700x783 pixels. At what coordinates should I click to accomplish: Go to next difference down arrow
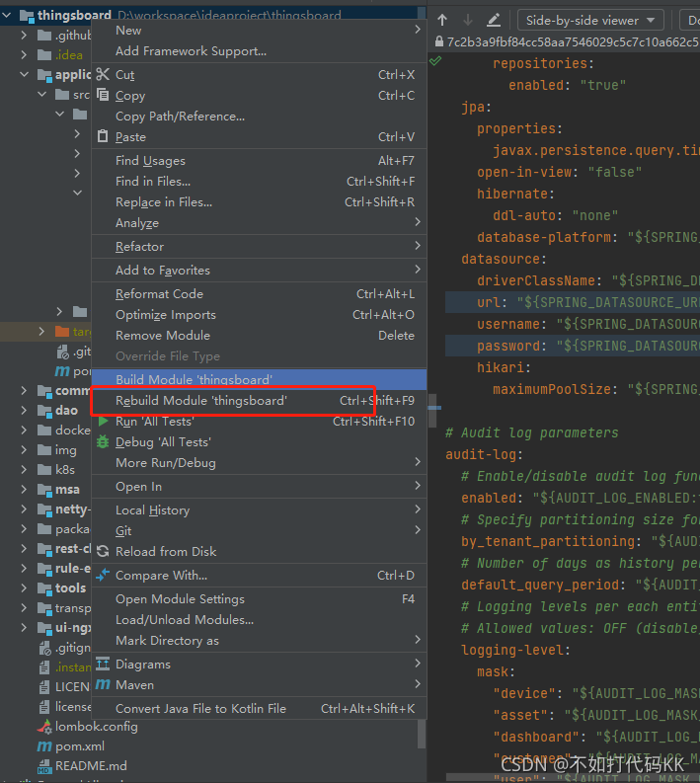coord(468,20)
